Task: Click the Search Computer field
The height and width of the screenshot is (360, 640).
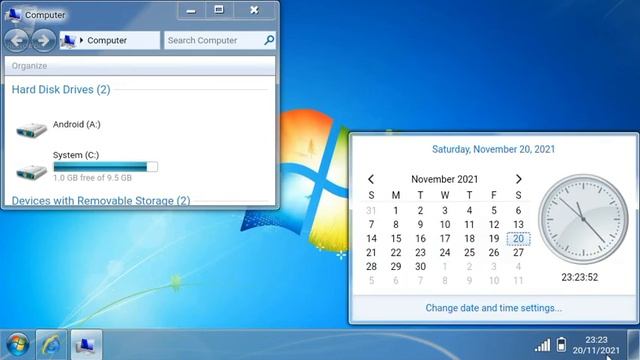Action: [220, 40]
